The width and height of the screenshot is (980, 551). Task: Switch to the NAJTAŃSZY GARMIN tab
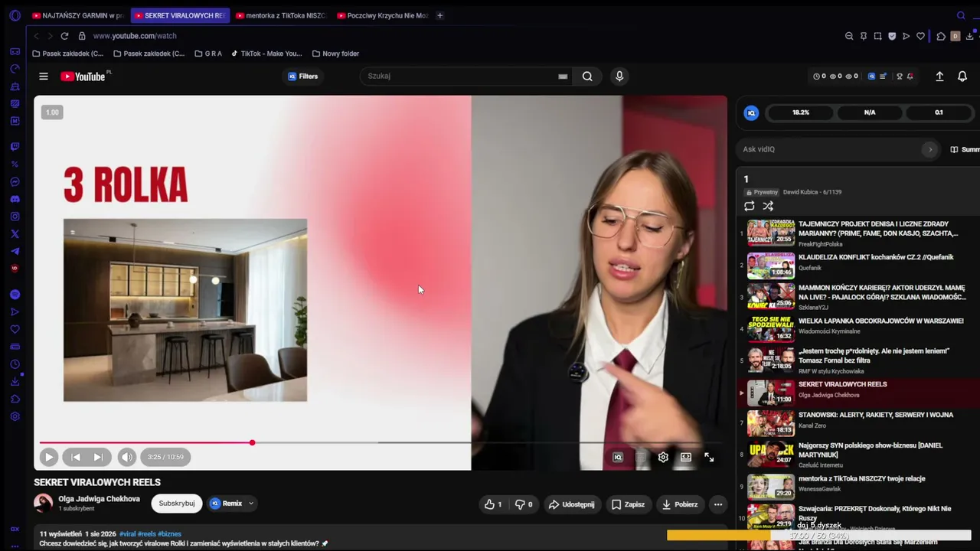pos(78,15)
